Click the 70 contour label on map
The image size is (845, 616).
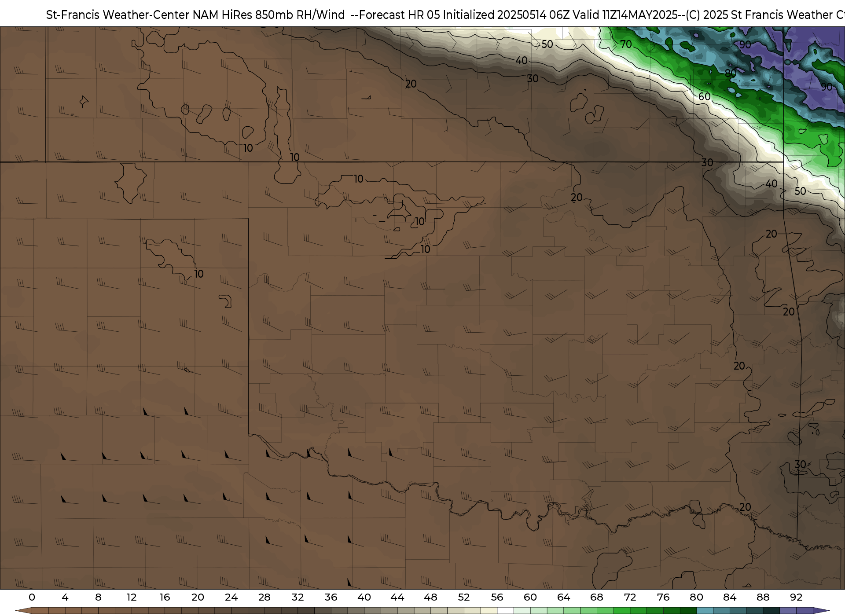tap(626, 44)
